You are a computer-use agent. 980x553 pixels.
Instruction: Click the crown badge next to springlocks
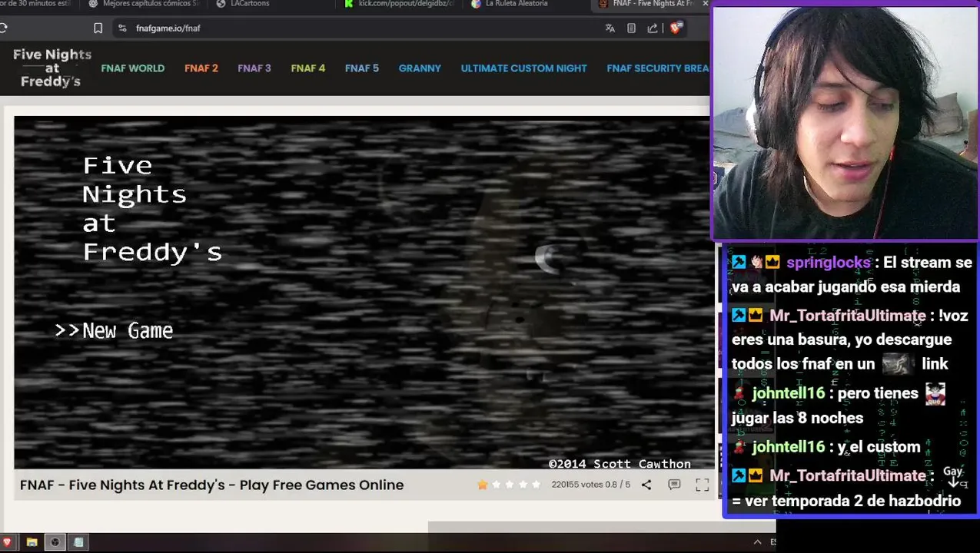click(772, 263)
